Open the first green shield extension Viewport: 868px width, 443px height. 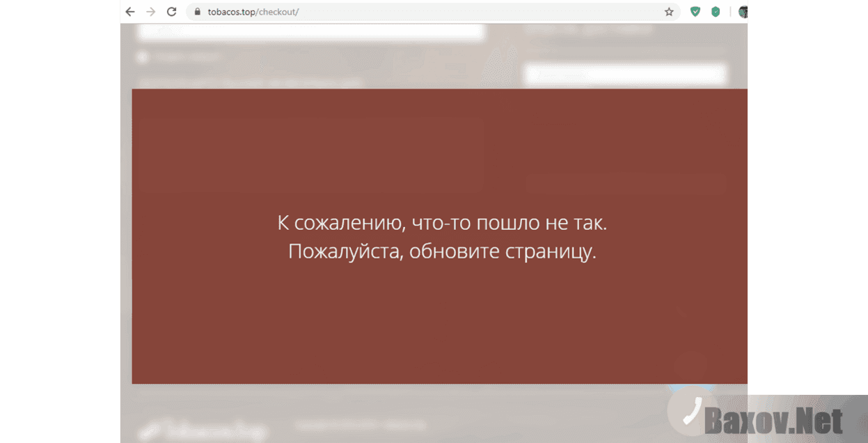point(695,12)
